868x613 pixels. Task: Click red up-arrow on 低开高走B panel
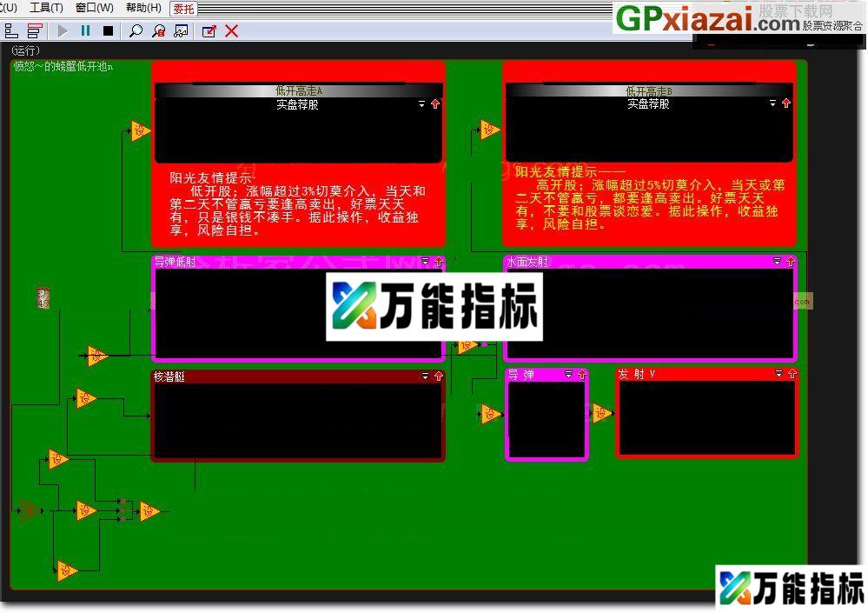tap(786, 103)
